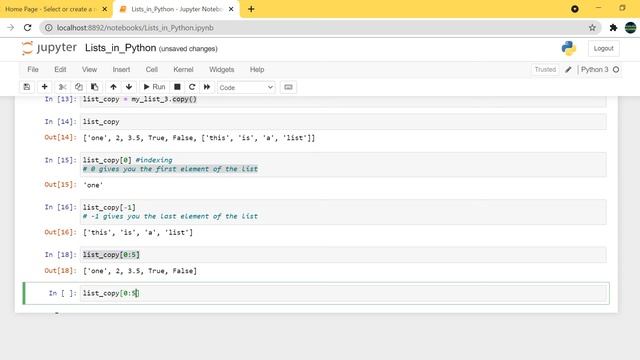Click the Python 3 kernel idle circle
Image resolution: width=640 pixels, height=360 pixels.
pos(616,69)
